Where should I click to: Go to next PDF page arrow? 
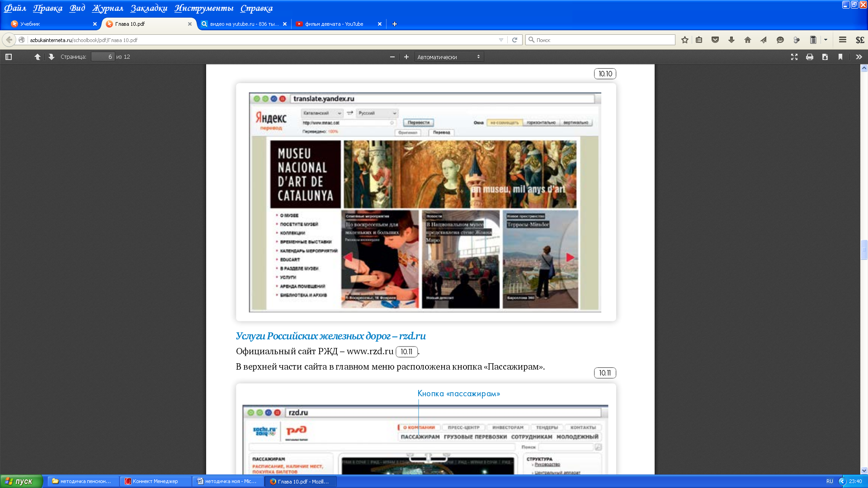[51, 57]
